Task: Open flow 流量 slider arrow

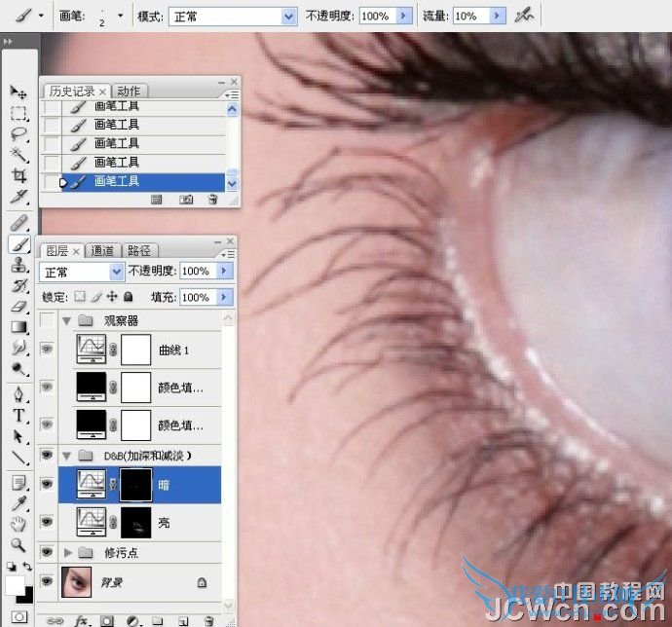Action: pyautogui.click(x=497, y=16)
